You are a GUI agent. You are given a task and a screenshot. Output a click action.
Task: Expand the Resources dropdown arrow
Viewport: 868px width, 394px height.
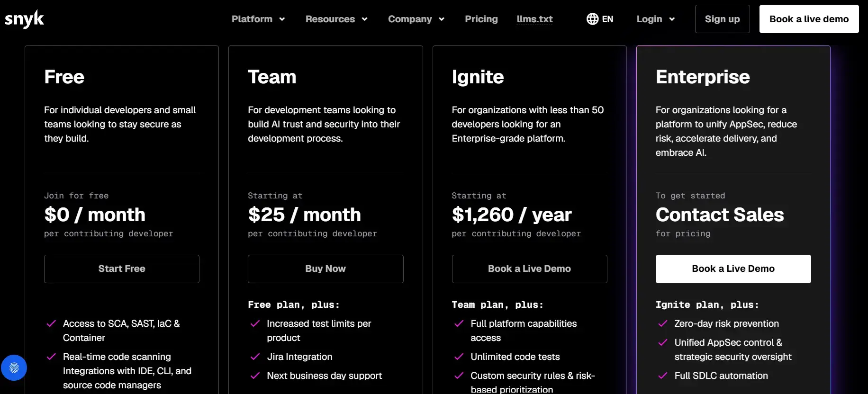(x=364, y=19)
